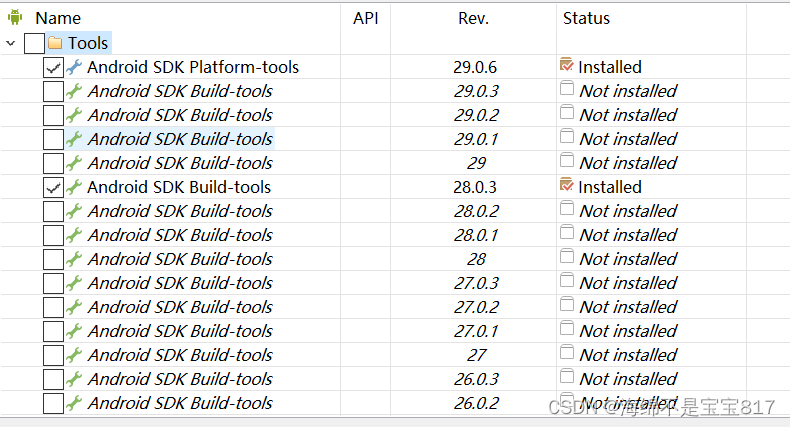Screen dimensions: 790x427
Task: Select the Tools folder icon
Action: [55, 43]
